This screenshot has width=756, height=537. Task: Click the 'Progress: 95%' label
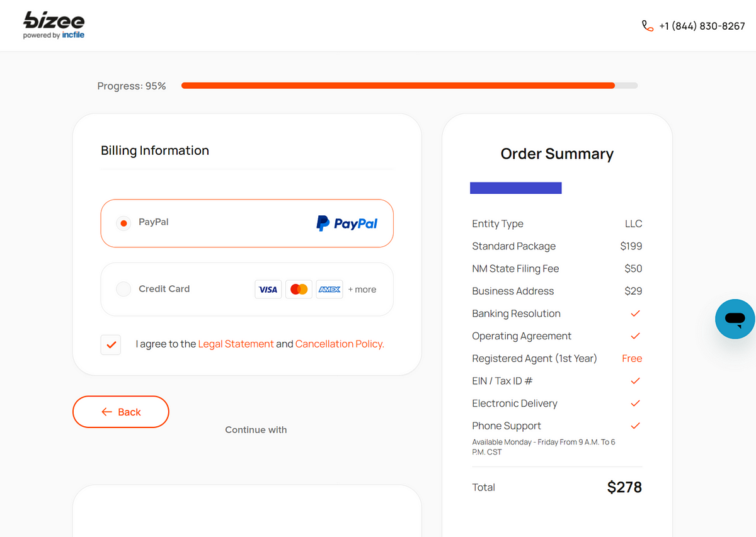[132, 86]
